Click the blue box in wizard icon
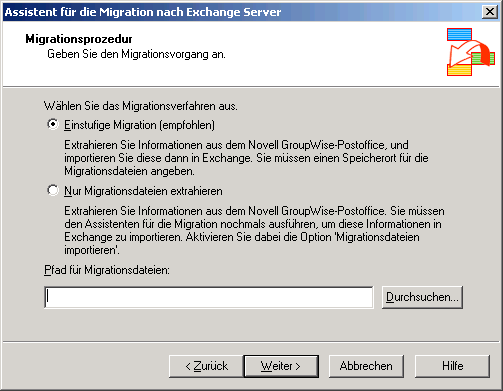This screenshot has width=503, height=391. pos(459,35)
